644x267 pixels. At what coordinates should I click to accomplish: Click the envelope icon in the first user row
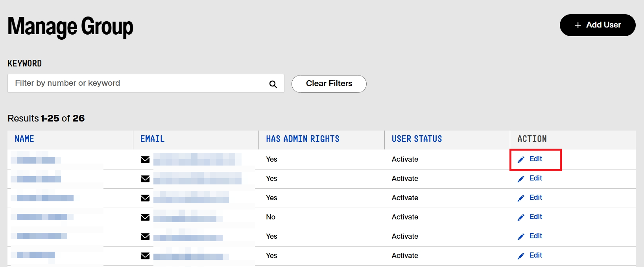point(145,159)
